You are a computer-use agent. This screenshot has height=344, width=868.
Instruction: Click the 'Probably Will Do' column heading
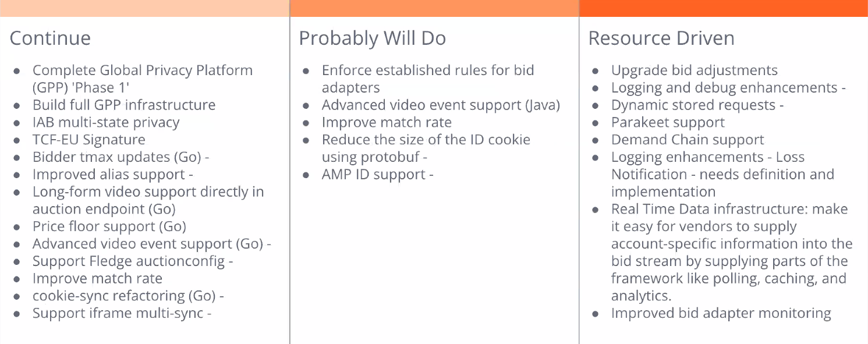click(x=372, y=38)
